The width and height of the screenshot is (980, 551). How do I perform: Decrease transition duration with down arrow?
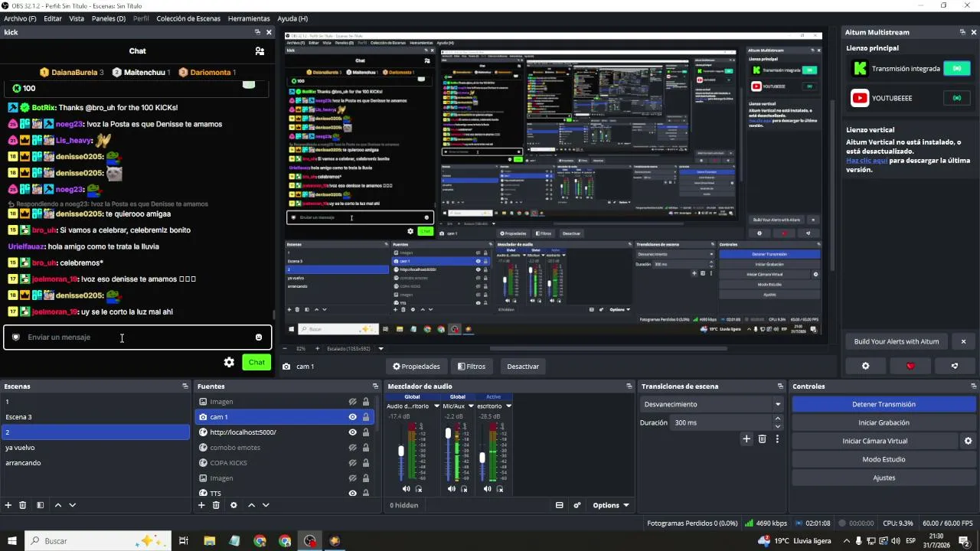[x=778, y=426]
